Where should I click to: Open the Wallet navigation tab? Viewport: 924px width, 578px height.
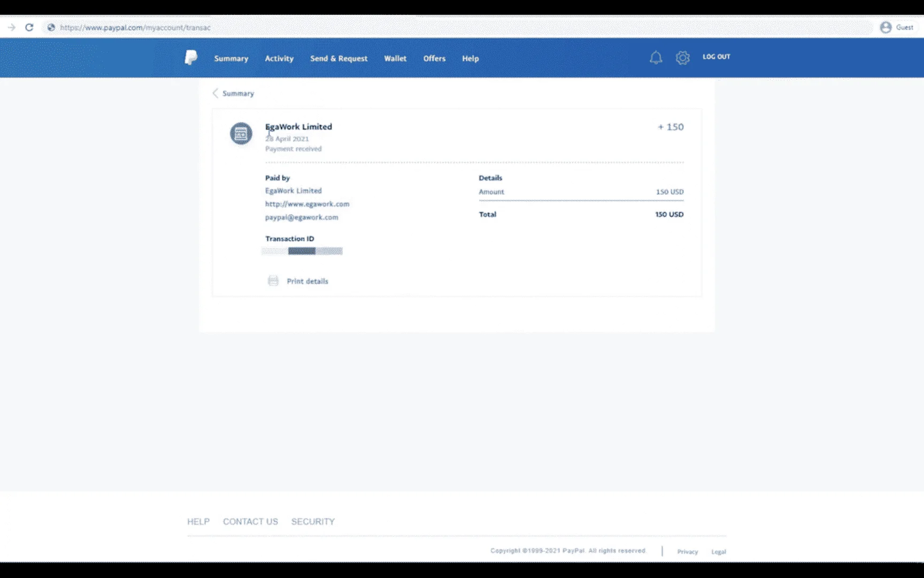click(395, 58)
